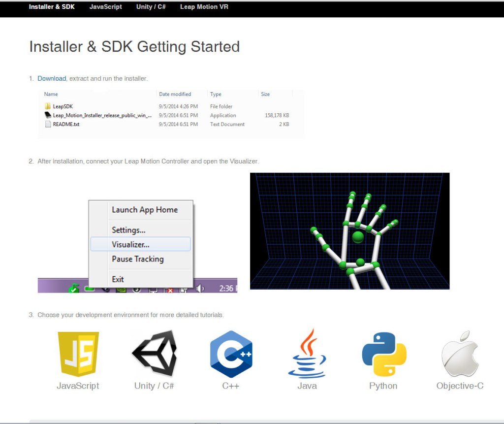This screenshot has width=504, height=424.
Task: Open Settings from the tray context menu
Action: 128,229
